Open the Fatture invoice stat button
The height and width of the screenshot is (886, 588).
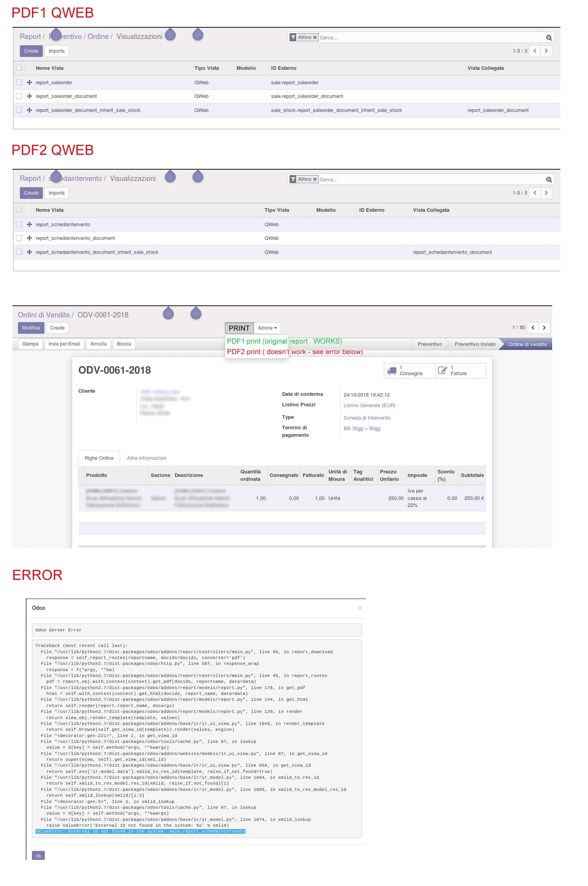tap(461, 370)
